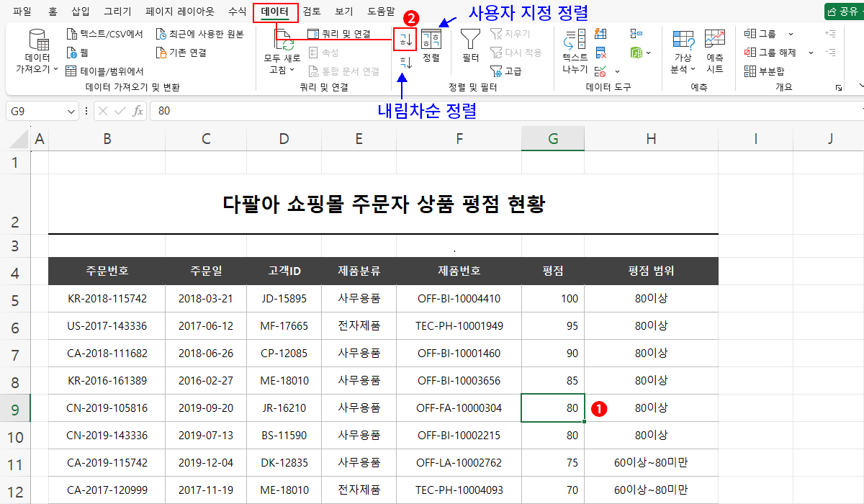Select column B header
Viewport: 864px width, 504px height.
click(107, 140)
